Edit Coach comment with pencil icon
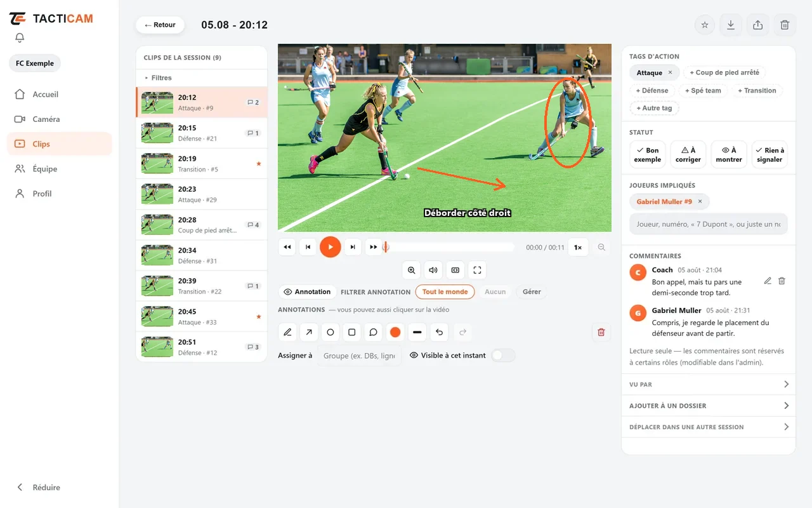812x508 pixels. click(768, 281)
